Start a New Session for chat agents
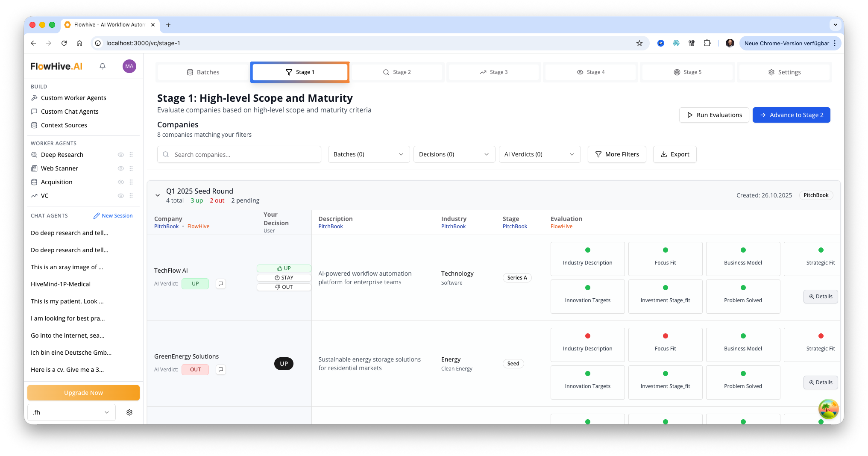Viewport: 868px width, 456px height. (113, 215)
